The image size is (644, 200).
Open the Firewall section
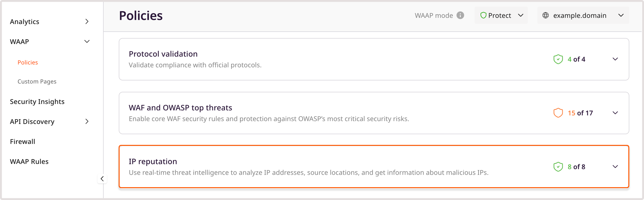23,142
